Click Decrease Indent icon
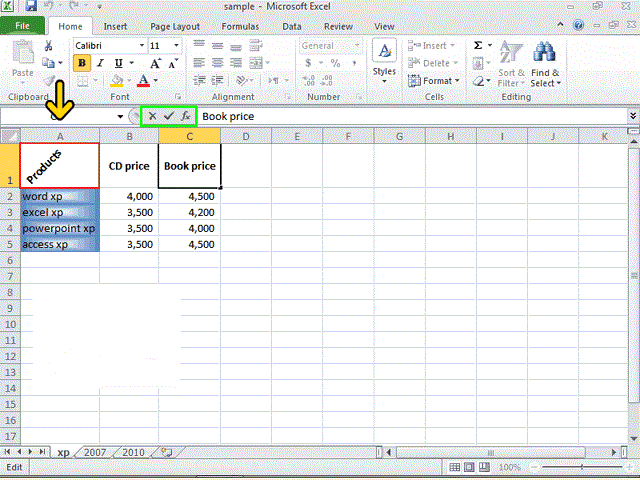Screen dimensions: 640x480 [199, 80]
